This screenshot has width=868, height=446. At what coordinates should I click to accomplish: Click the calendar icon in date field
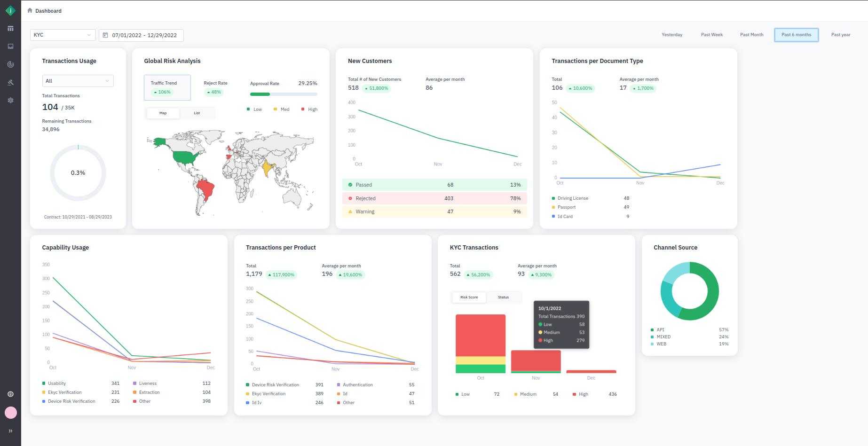[105, 35]
